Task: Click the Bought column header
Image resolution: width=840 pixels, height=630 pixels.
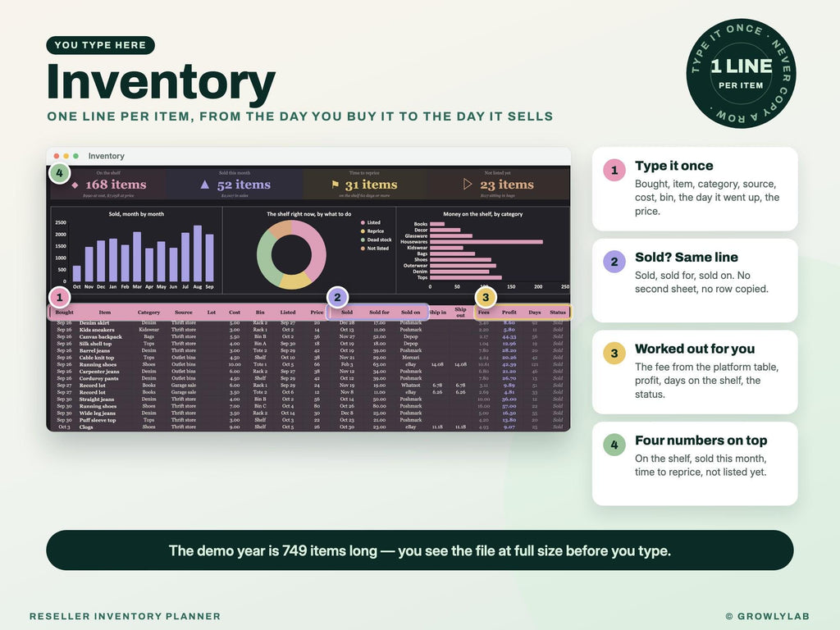Action: click(x=64, y=312)
